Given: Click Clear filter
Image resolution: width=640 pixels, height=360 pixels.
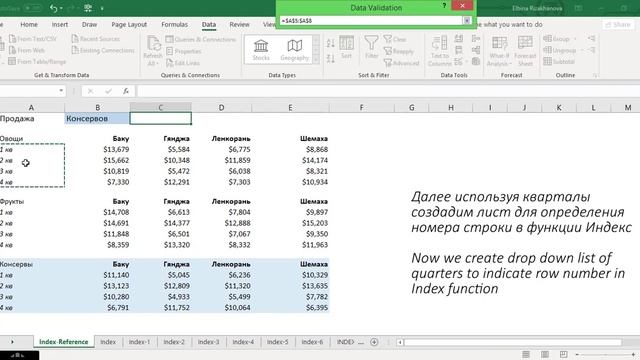Looking at the screenshot, I should pyautogui.click(x=395, y=39).
